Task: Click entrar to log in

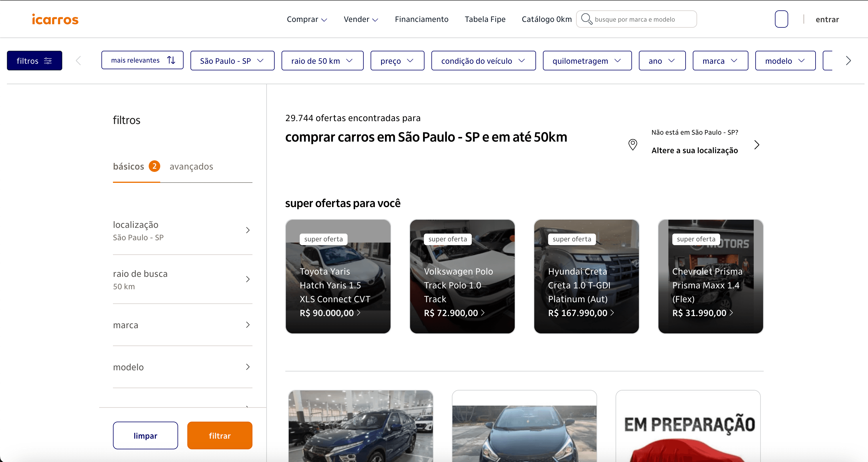Action: (827, 19)
